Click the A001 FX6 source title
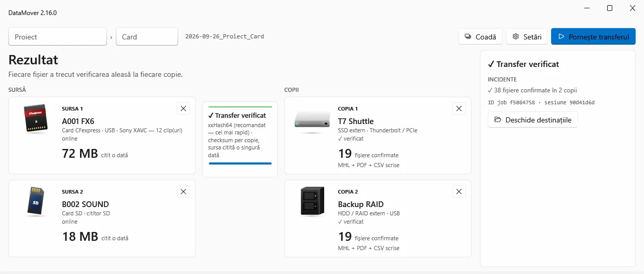 (x=78, y=121)
